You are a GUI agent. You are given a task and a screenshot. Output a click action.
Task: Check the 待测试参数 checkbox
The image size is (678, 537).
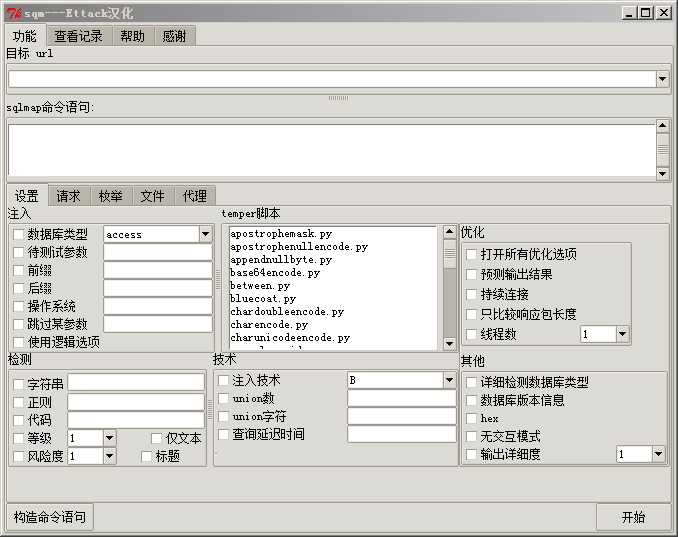[x=19, y=253]
